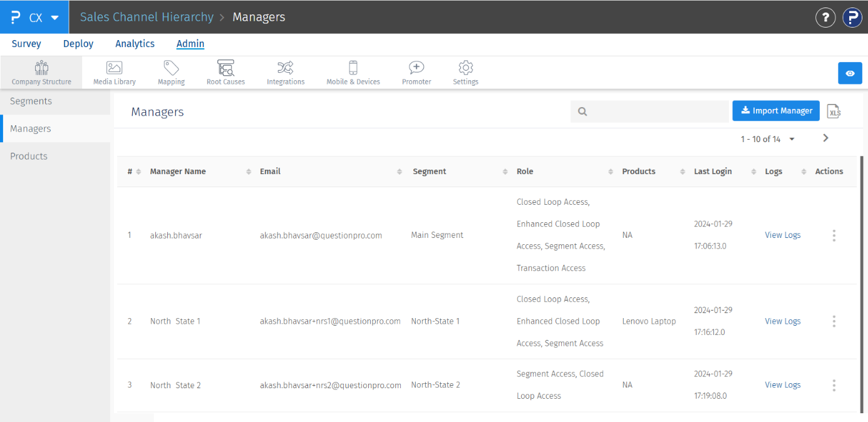Export managers with the XLS icon
Screen dimensions: 868x422
[834, 111]
